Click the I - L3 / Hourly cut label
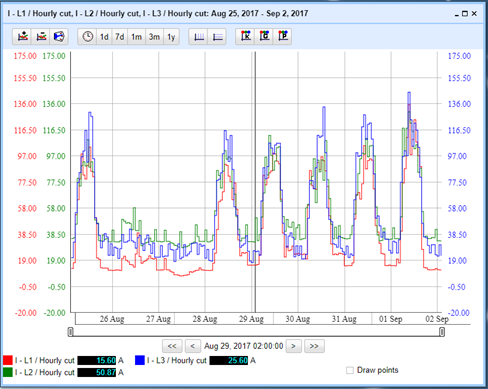Viewport: 488px width, 389px height. 177,360
